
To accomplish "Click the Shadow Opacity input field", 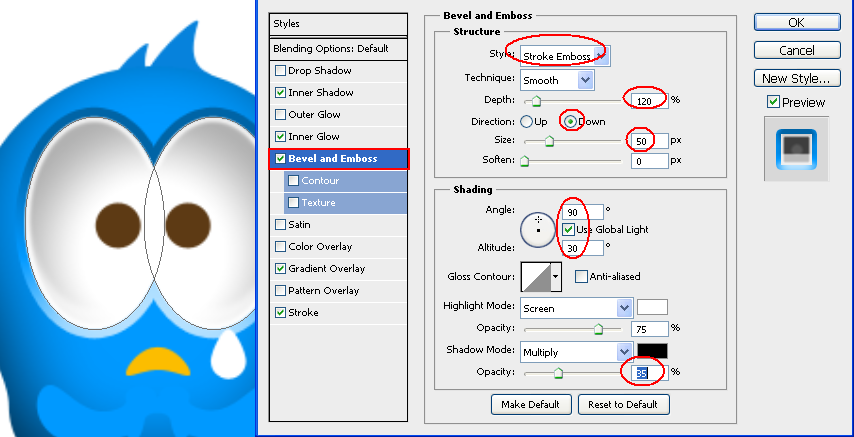I will coord(649,373).
